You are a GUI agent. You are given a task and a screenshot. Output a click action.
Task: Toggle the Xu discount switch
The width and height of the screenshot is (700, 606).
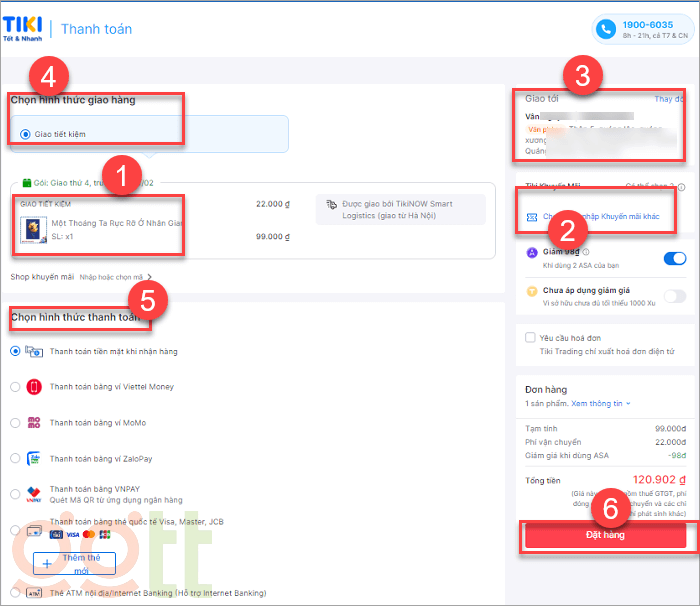coord(675,295)
